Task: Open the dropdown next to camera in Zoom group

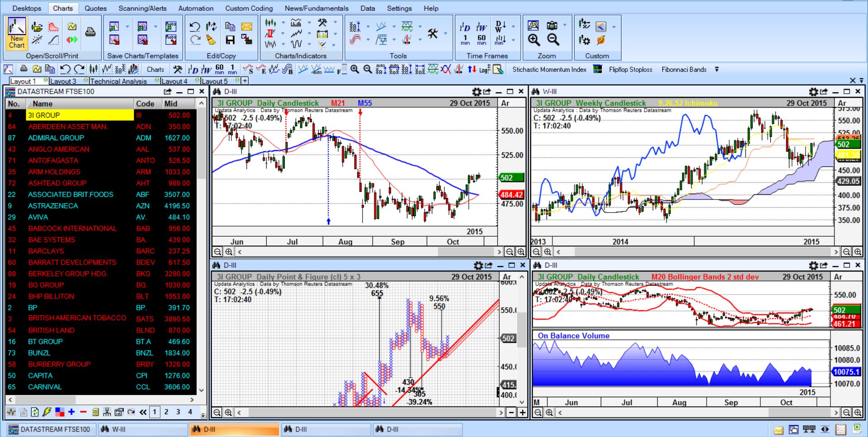Action: pyautogui.click(x=565, y=26)
